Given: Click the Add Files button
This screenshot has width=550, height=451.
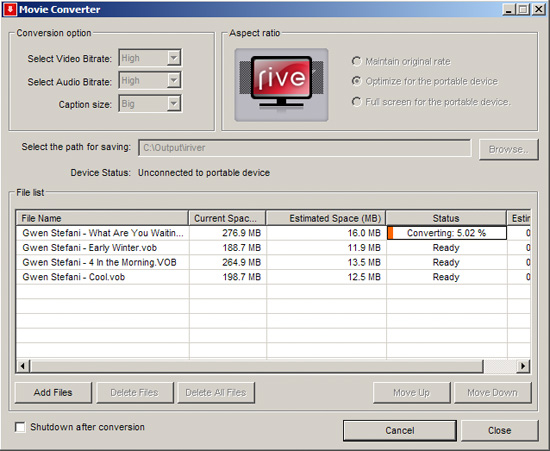Looking at the screenshot, I should (53, 392).
